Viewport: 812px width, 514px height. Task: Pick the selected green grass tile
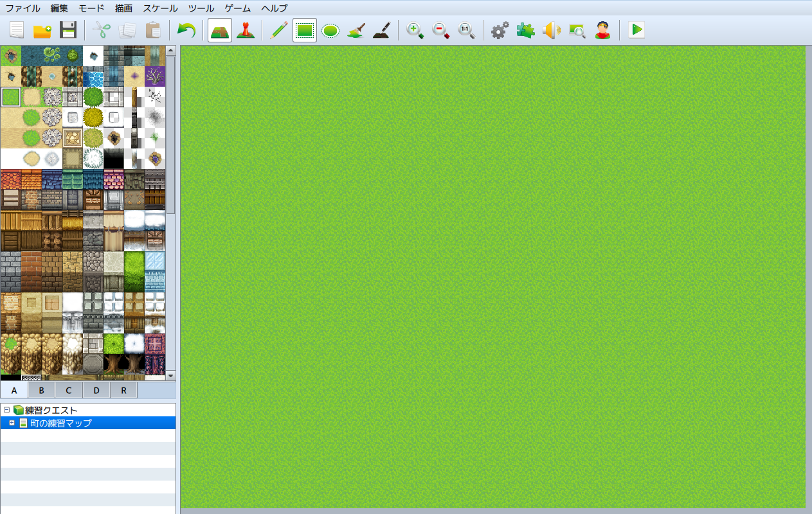click(x=11, y=97)
